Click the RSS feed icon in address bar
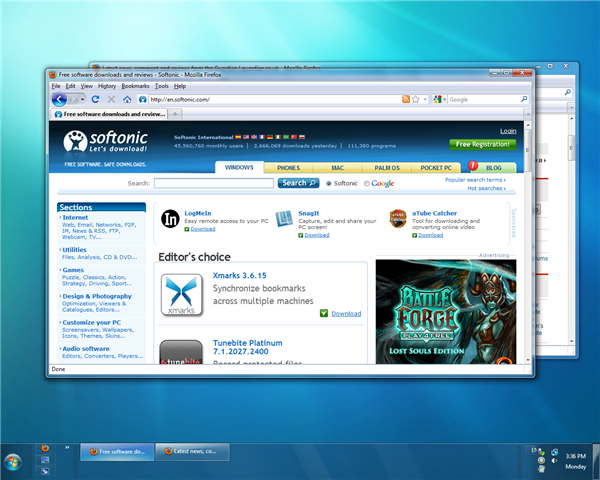This screenshot has width=600, height=480. pyautogui.click(x=406, y=100)
